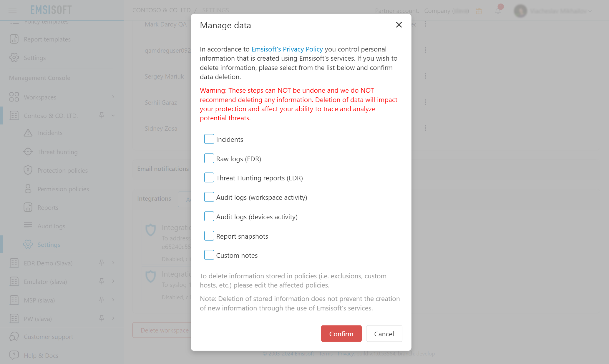Screen dimensions: 609x364
Task: Go to Audit logs in sidebar
Action: (x=51, y=226)
